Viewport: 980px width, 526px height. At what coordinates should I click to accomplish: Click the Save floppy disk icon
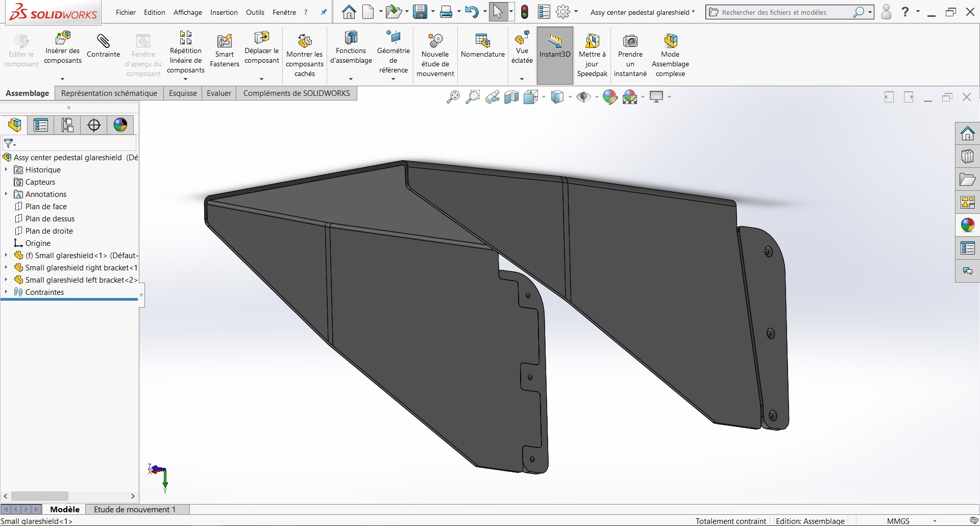(x=420, y=12)
